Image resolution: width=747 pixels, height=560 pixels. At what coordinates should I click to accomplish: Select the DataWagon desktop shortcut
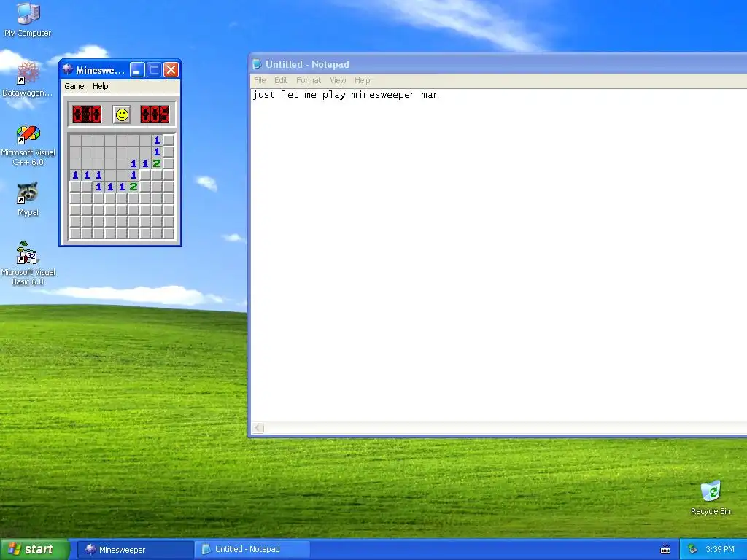pos(28,79)
